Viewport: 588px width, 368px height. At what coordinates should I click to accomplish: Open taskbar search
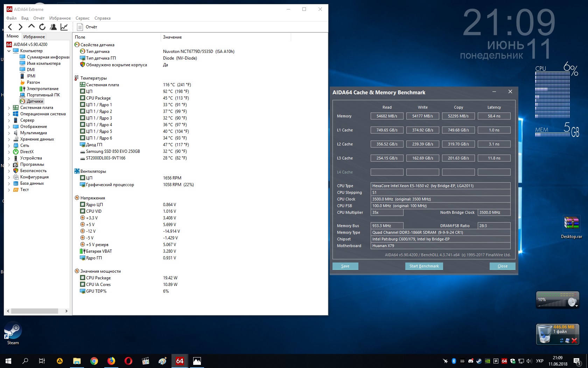(25, 361)
